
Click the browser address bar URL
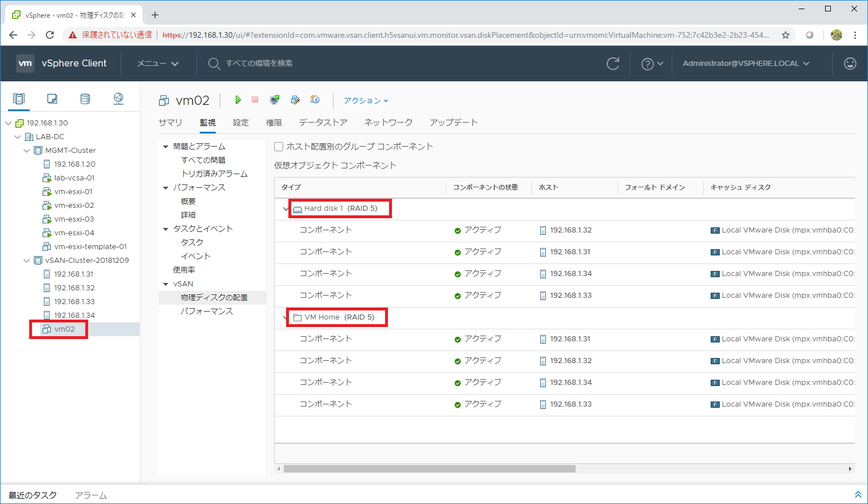tap(466, 35)
